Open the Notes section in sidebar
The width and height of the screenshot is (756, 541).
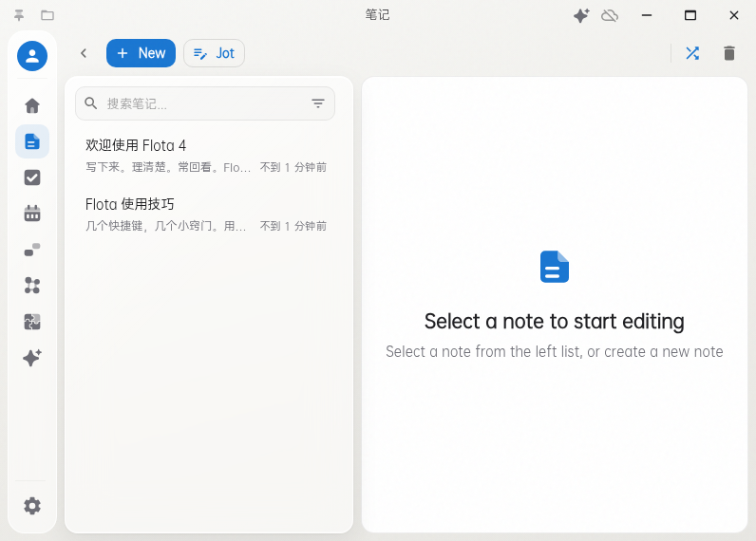coord(32,141)
